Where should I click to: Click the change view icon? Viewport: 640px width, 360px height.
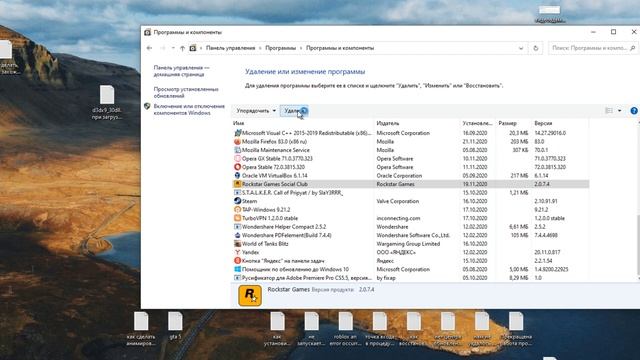coord(609,111)
